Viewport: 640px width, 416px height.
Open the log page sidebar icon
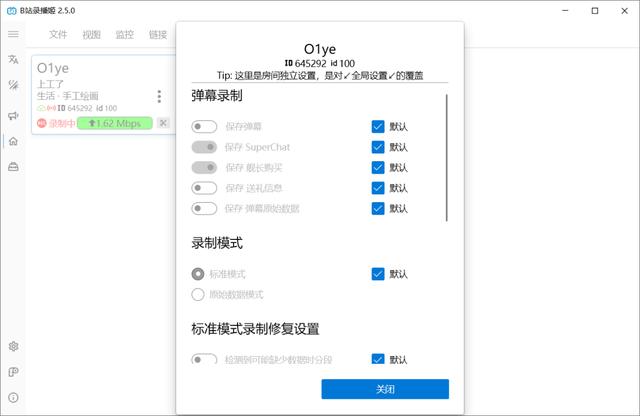13,372
